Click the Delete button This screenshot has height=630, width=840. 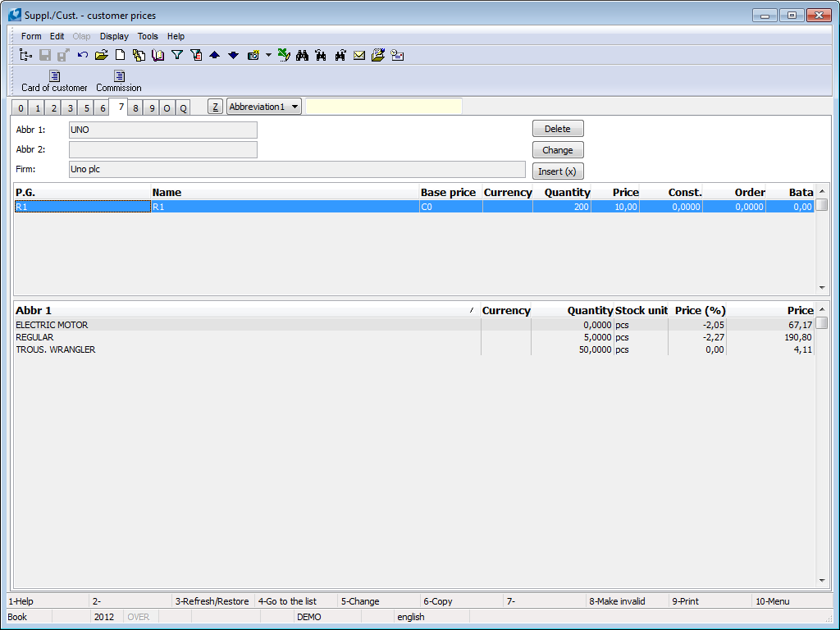(x=558, y=129)
